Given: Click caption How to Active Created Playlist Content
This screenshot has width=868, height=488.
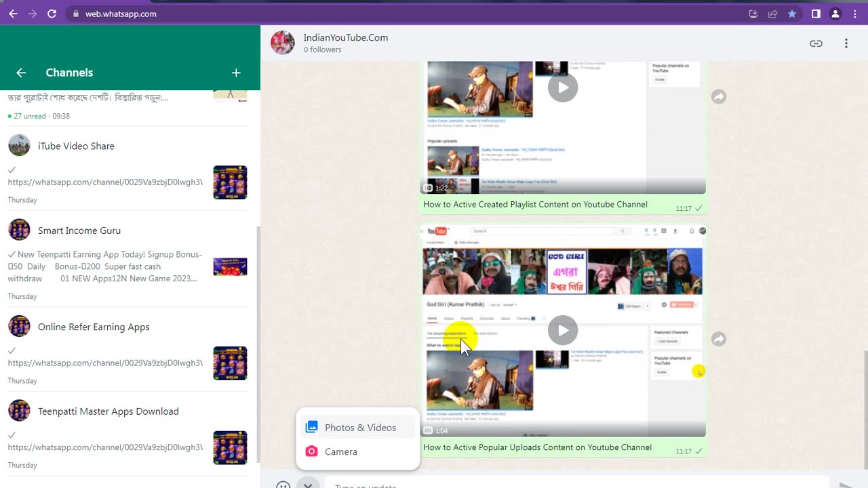Looking at the screenshot, I should (535, 205).
